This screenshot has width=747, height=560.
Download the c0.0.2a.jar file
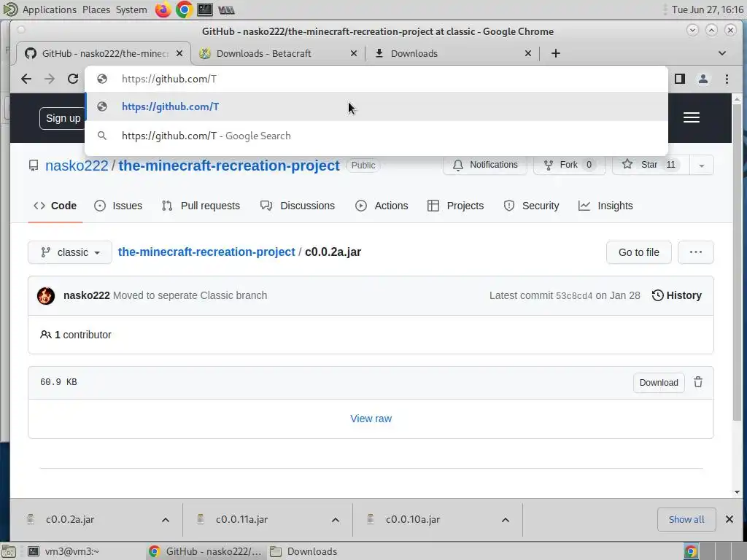pos(659,383)
